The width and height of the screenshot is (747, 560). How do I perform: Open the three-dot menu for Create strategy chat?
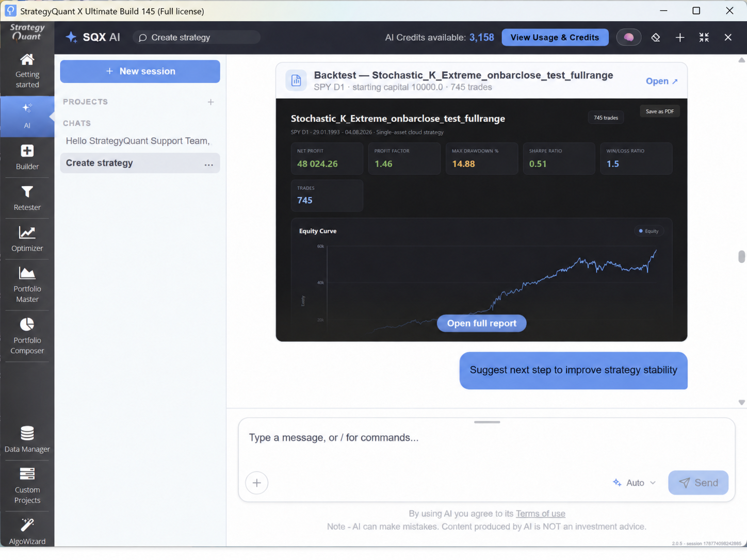pyautogui.click(x=208, y=164)
